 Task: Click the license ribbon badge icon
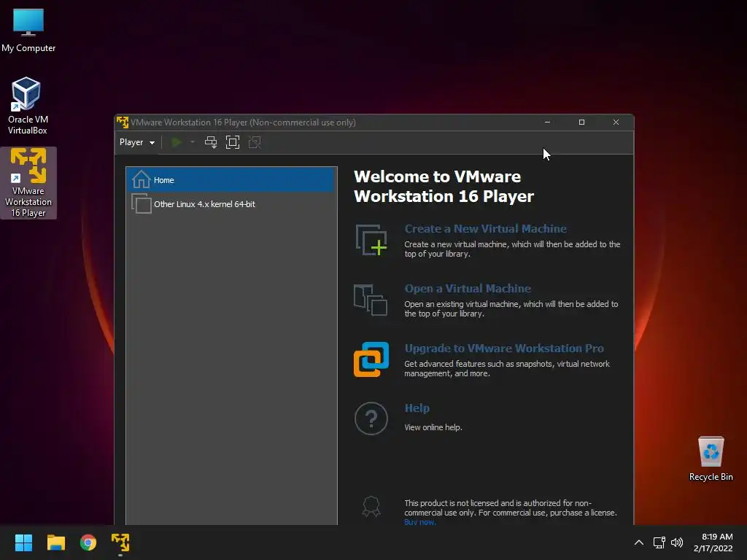click(x=371, y=507)
